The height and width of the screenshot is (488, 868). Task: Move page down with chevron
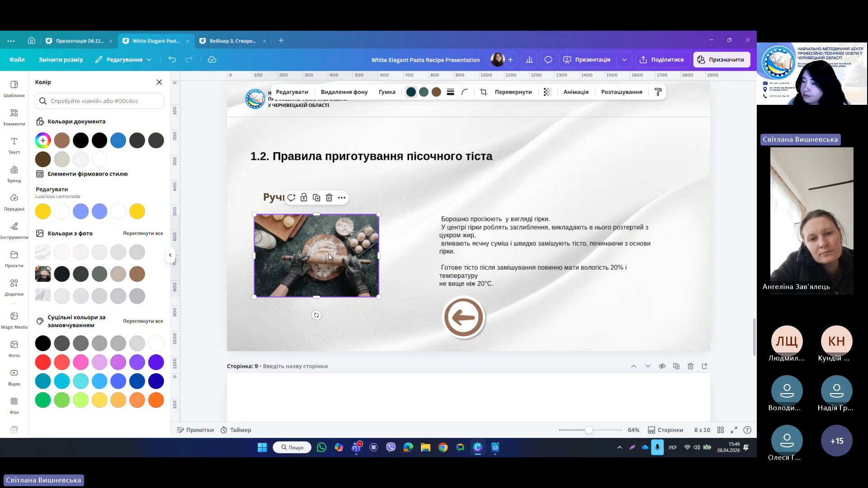pos(648,366)
